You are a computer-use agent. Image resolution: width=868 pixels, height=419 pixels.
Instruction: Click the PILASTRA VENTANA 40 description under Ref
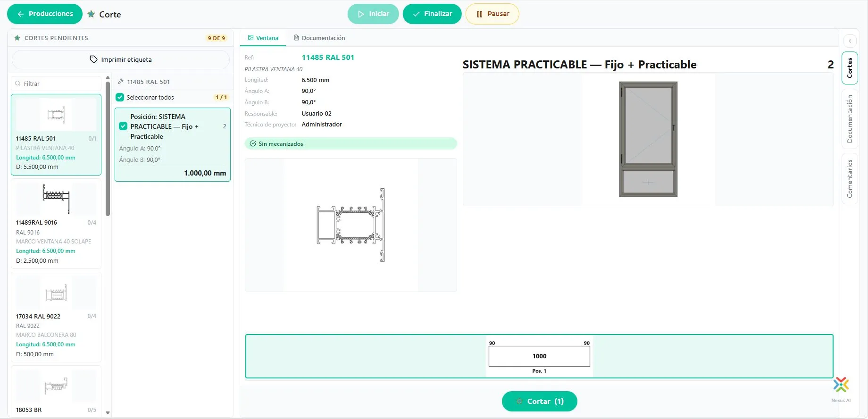274,69
